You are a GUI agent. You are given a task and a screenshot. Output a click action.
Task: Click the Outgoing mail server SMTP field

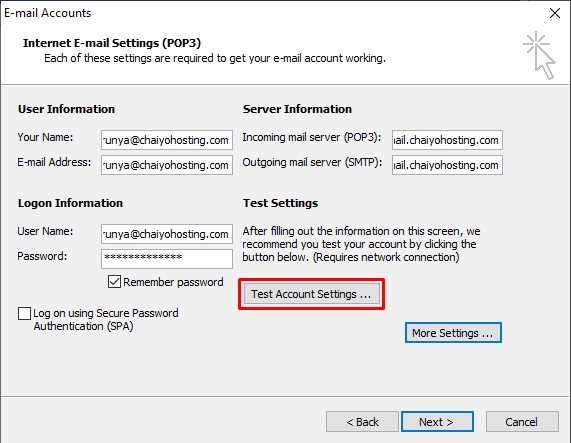pos(447,165)
